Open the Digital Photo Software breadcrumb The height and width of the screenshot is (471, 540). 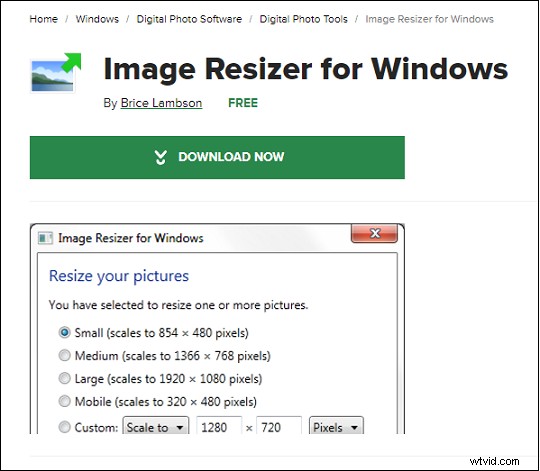189,19
